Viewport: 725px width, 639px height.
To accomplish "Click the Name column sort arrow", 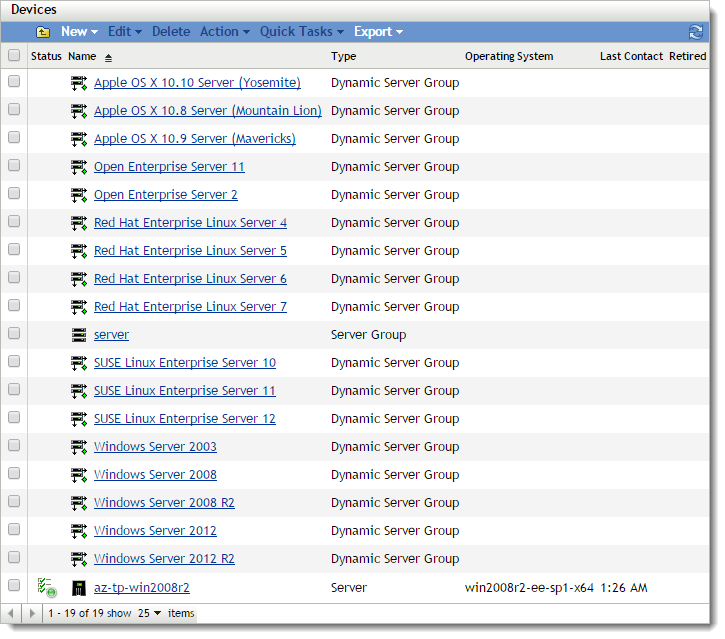I will [x=108, y=58].
